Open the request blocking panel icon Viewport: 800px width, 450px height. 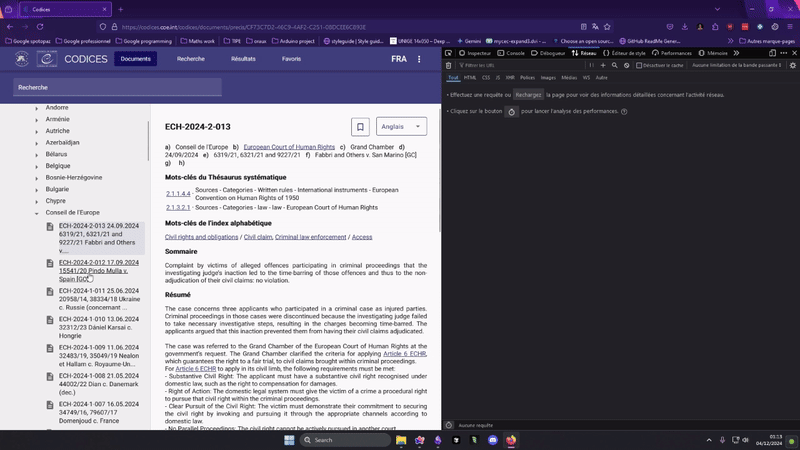(x=627, y=65)
